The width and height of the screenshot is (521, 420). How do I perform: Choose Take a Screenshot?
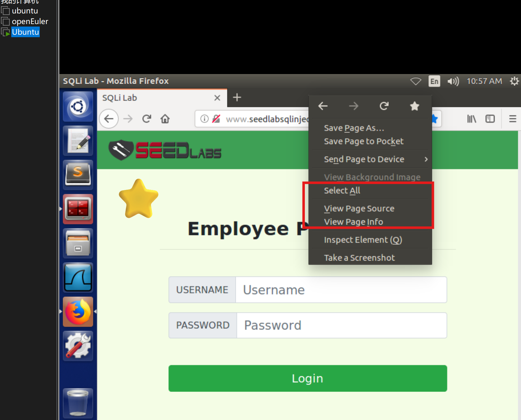coord(370,258)
